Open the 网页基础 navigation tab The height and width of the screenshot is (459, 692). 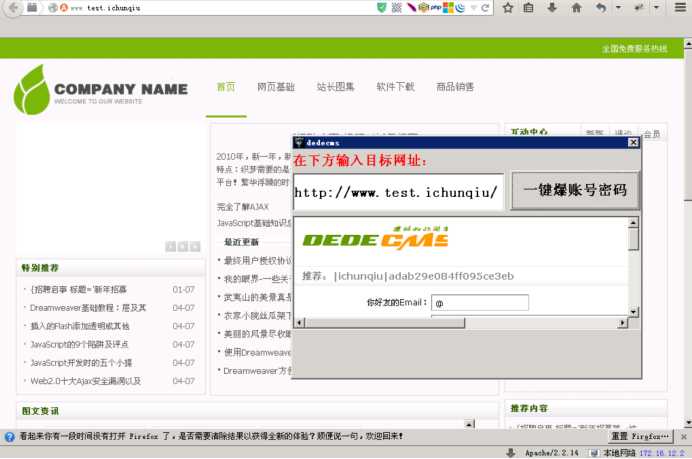(x=276, y=87)
